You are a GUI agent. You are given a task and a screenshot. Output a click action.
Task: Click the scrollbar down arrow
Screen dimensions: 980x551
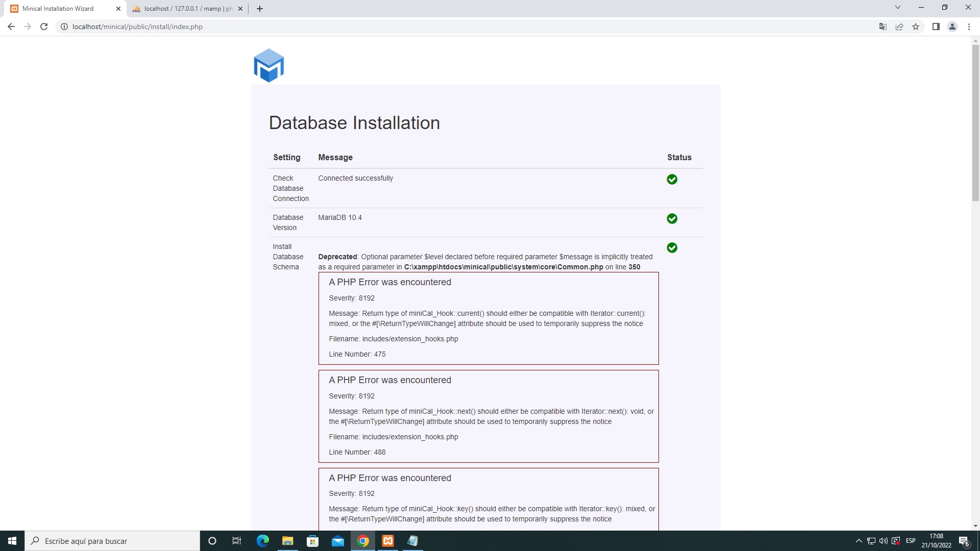[975, 526]
